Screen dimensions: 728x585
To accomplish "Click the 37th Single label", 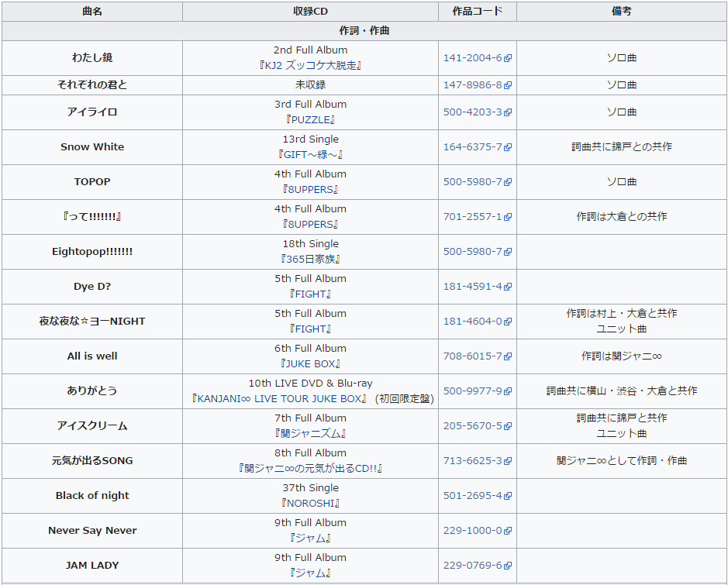I will (310, 487).
